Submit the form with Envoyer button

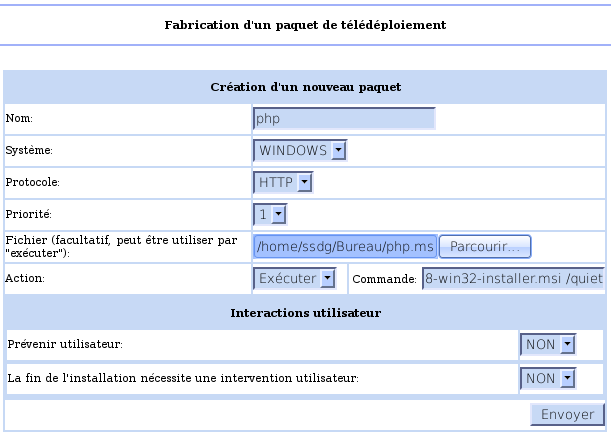click(567, 414)
